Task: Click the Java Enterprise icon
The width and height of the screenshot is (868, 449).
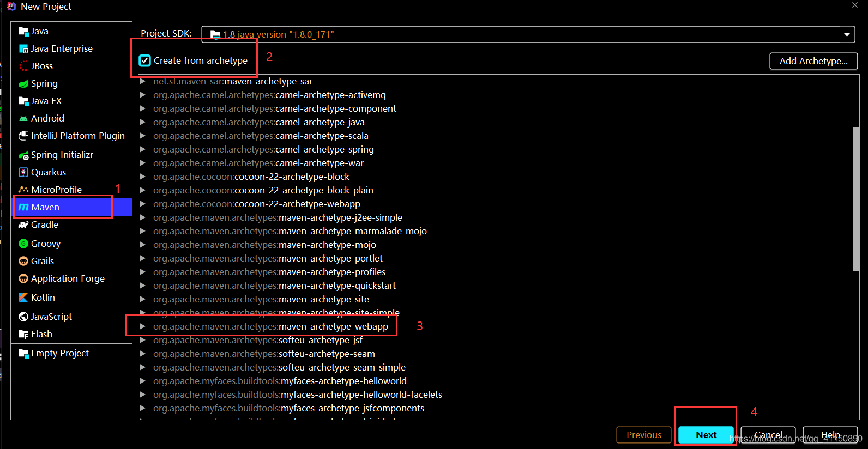Action: (x=23, y=48)
